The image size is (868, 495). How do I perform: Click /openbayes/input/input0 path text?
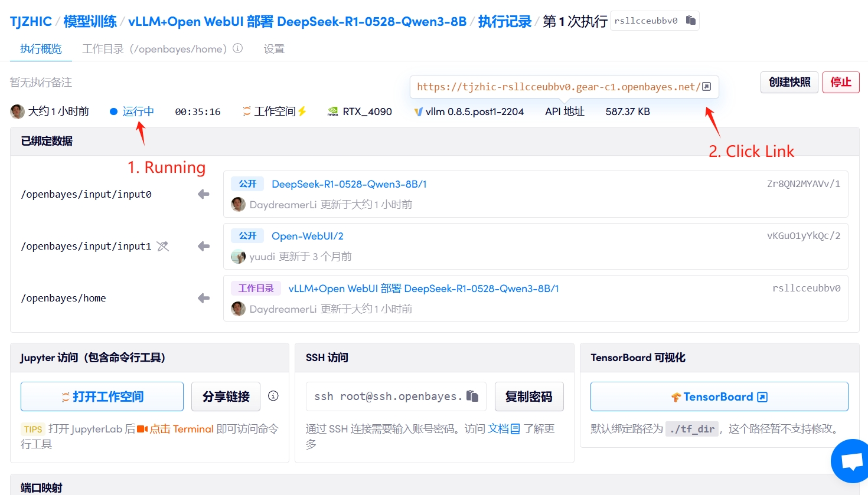86,194
